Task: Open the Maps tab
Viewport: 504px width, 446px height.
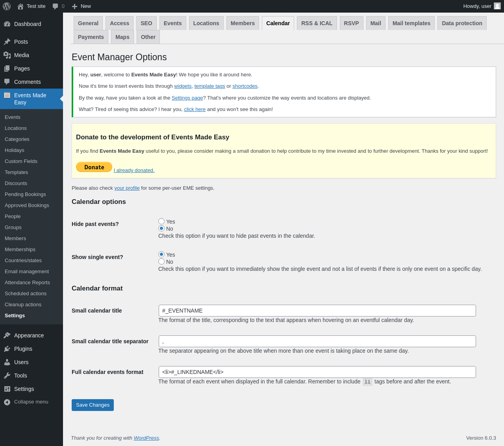Action: coord(122,37)
